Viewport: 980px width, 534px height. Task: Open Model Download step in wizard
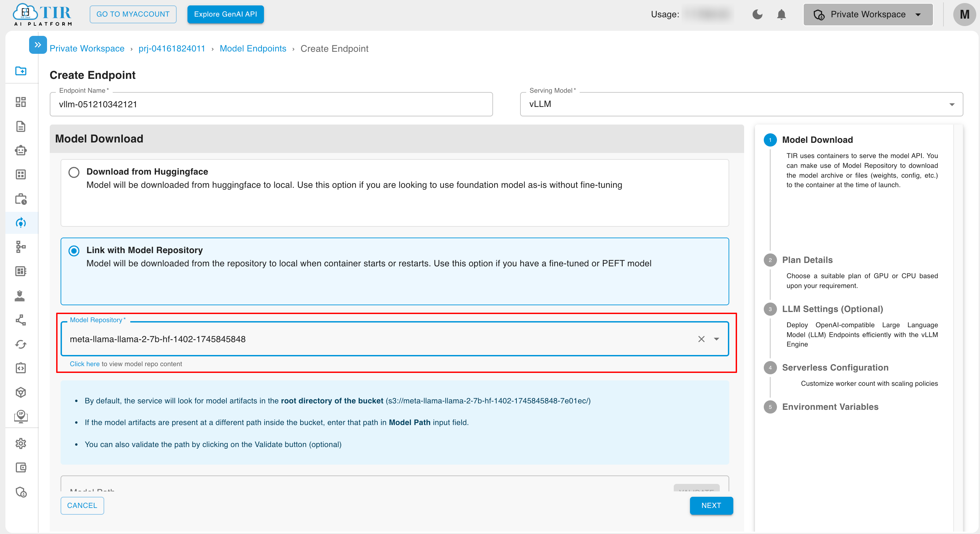tap(817, 139)
